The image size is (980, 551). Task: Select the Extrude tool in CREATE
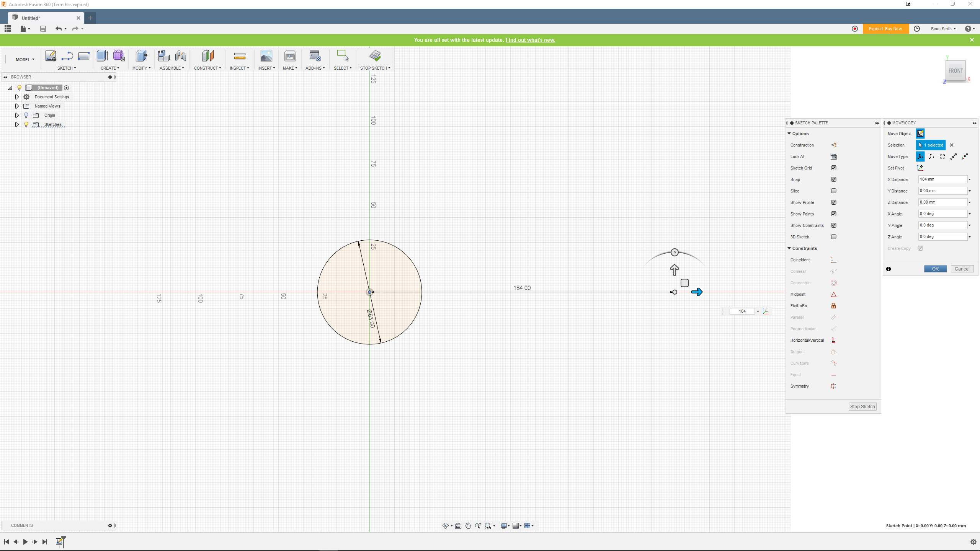[x=102, y=56]
